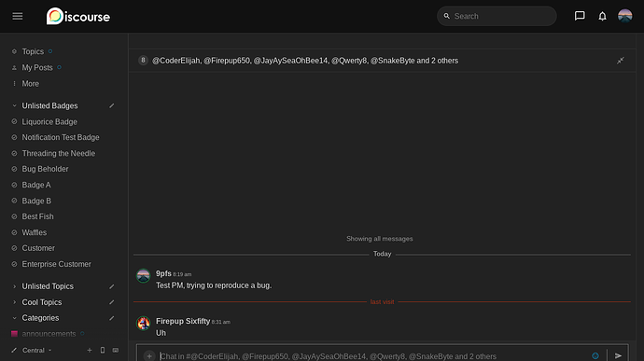Open the user avatar menu in header
644x361 pixels.
625,16
